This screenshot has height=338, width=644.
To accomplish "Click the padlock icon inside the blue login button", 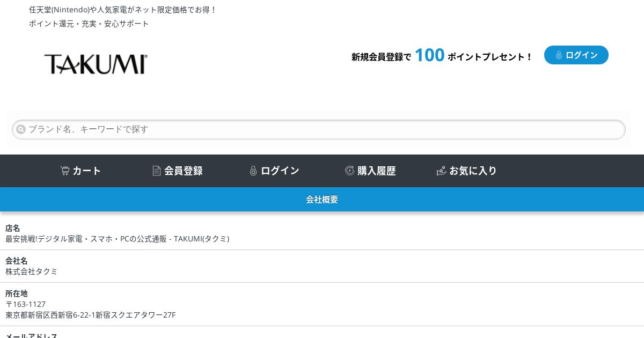I will click(559, 55).
